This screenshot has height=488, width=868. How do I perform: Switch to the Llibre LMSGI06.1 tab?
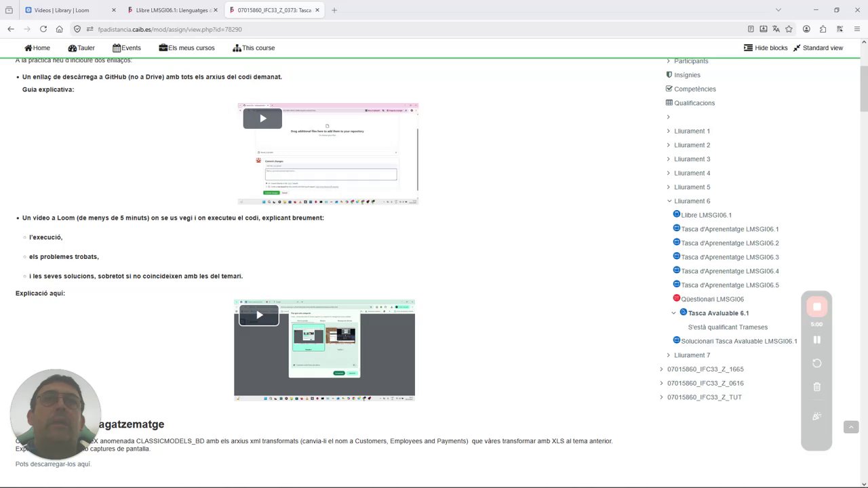(171, 10)
